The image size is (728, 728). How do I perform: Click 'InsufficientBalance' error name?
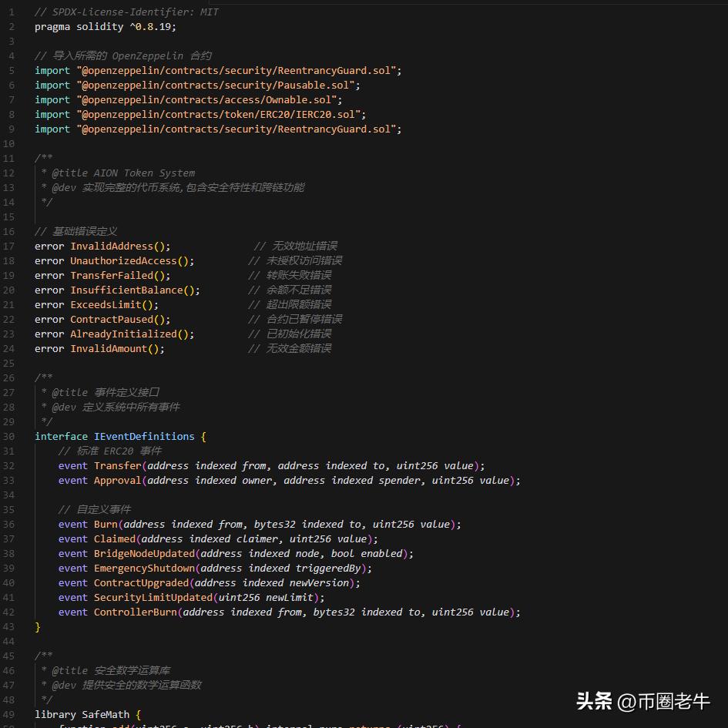127,290
